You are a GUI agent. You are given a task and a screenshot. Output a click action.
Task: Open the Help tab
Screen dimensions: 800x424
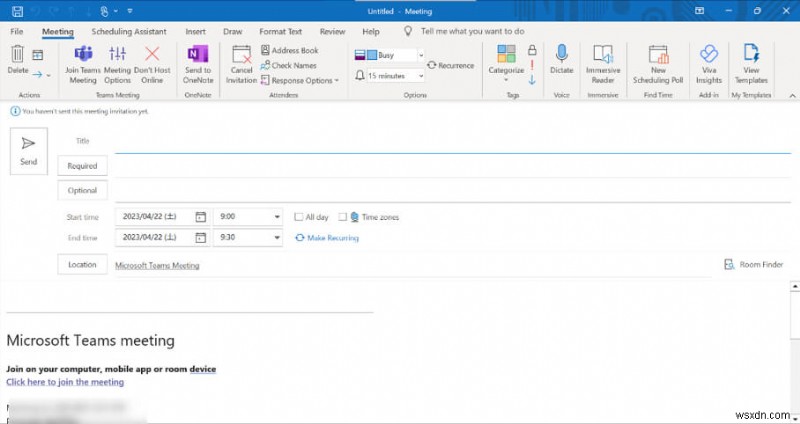[x=371, y=31]
